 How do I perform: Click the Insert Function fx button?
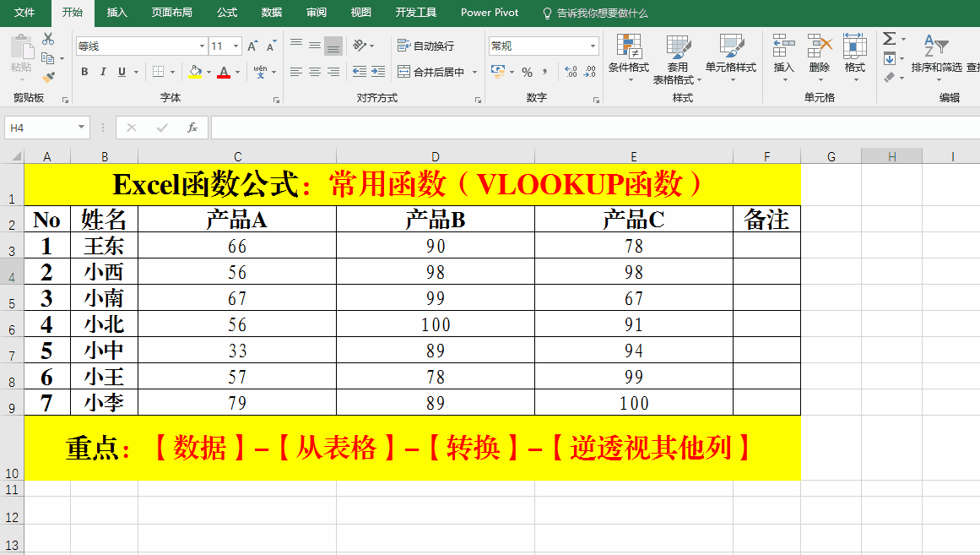[192, 128]
